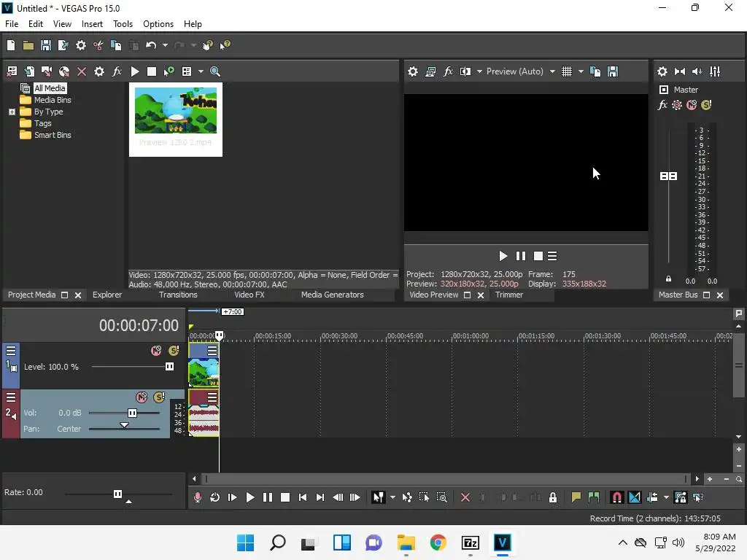
Task: Solo audio track 2
Action: [159, 397]
